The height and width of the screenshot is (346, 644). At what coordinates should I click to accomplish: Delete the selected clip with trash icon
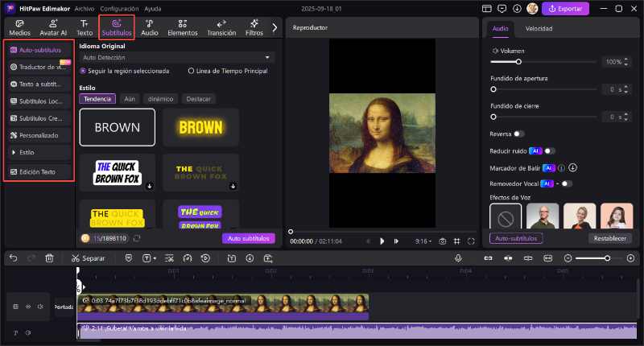click(x=49, y=258)
